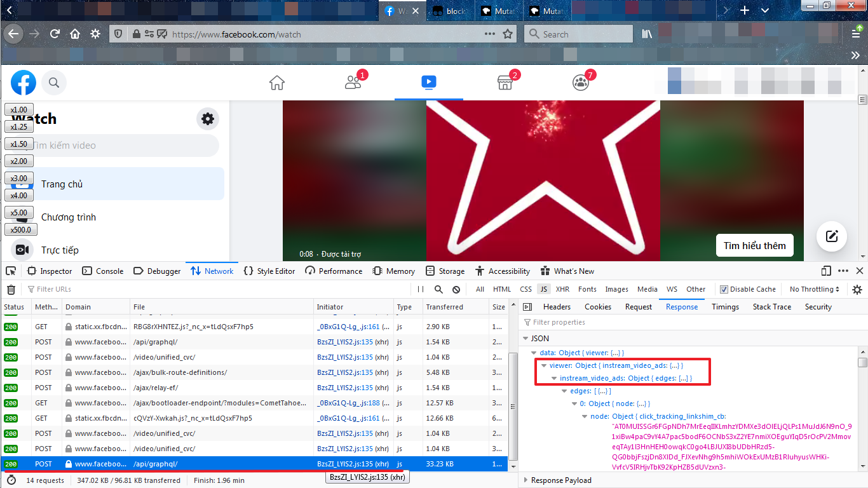
Task: Click the Facebook logo
Action: (x=24, y=83)
